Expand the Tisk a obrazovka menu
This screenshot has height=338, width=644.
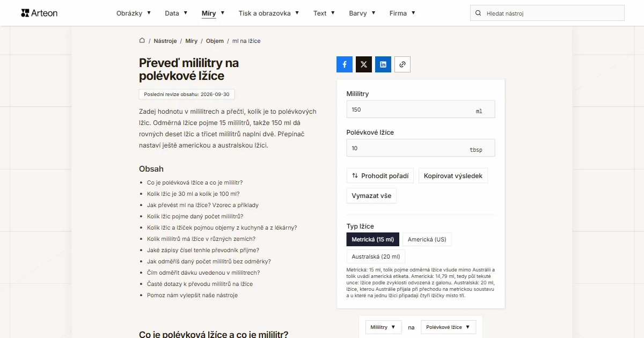point(269,13)
